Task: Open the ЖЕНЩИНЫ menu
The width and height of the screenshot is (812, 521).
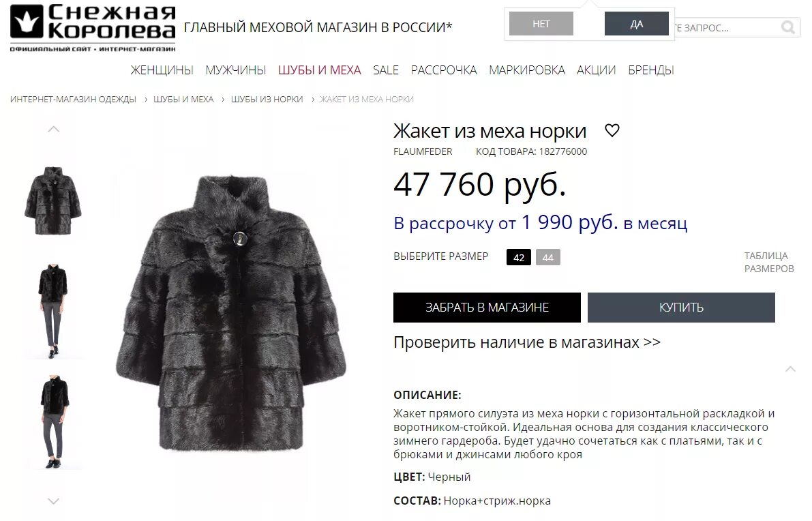Action: click(162, 70)
